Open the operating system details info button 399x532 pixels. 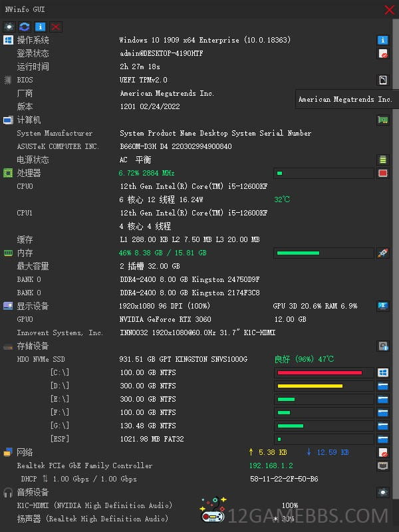[382, 40]
